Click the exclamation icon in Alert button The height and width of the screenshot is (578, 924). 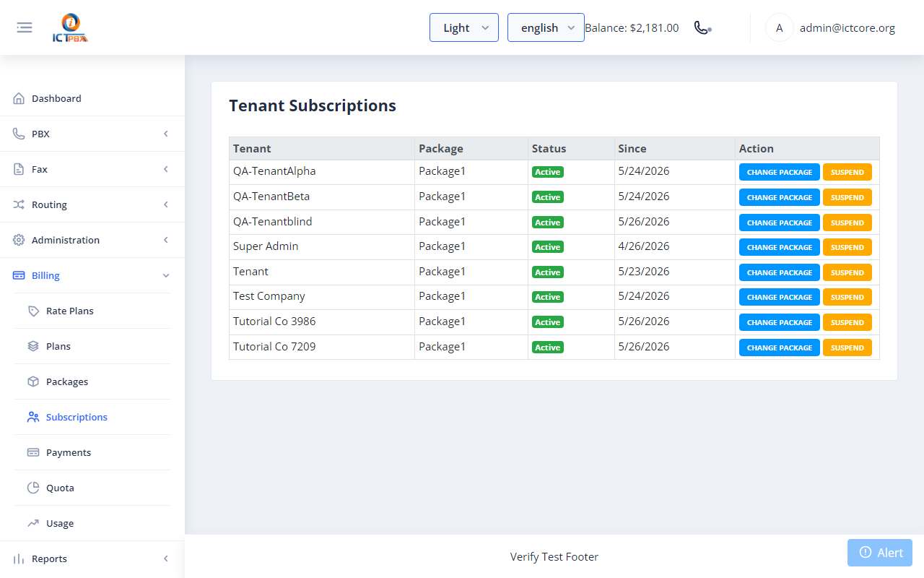pos(866,553)
